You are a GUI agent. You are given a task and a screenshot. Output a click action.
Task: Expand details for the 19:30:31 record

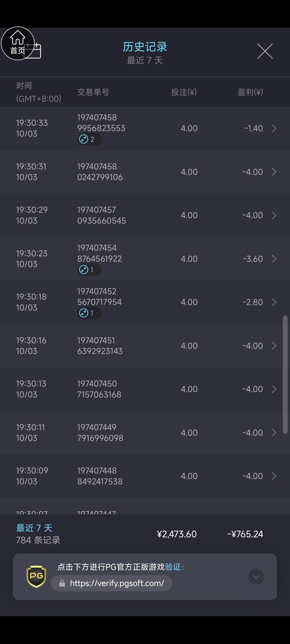pos(274,172)
